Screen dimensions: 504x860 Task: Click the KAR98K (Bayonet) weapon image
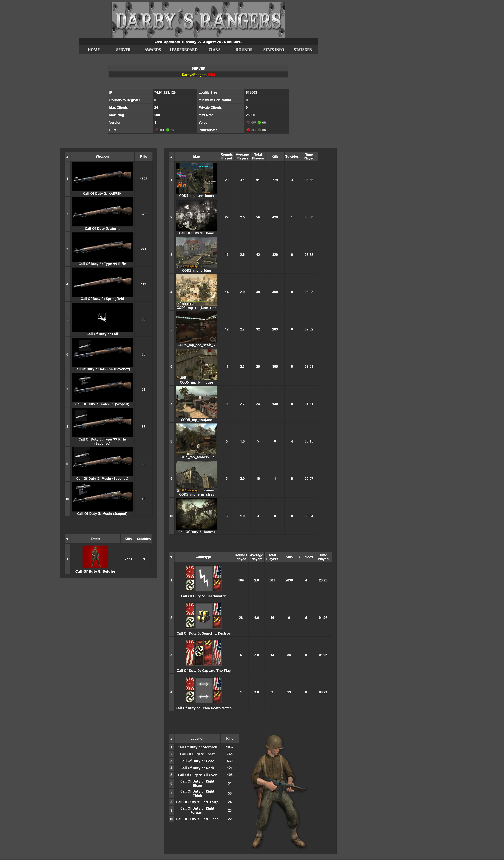(x=102, y=352)
